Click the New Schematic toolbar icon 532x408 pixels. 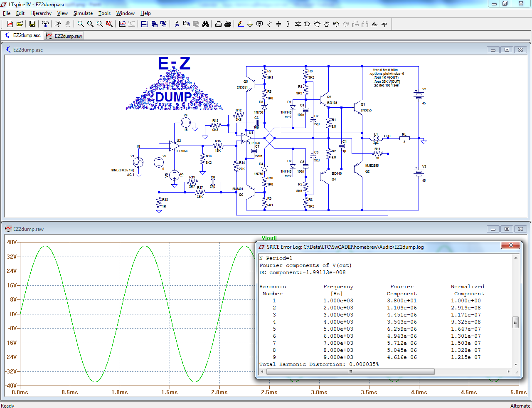(10, 24)
